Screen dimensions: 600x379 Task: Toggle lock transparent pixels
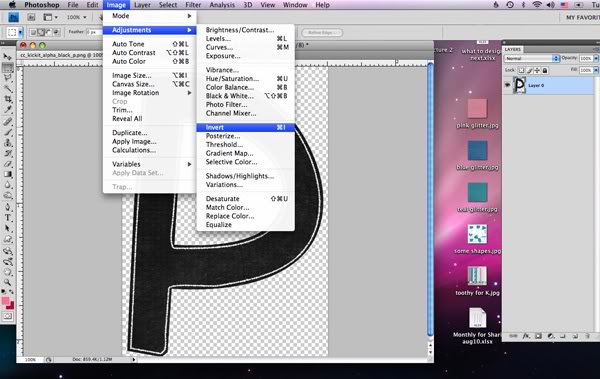521,70
